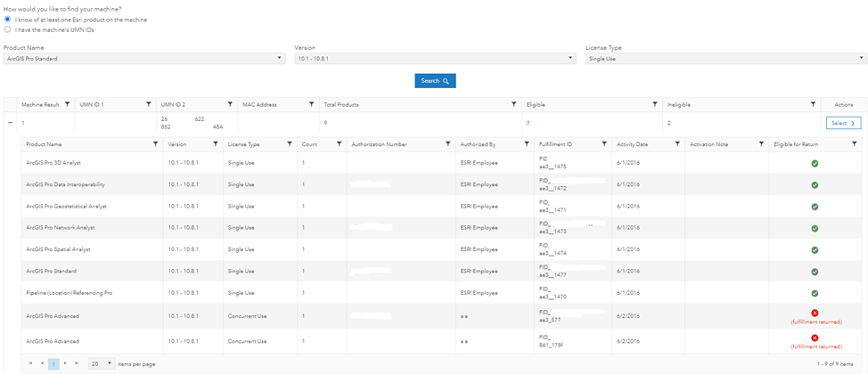Filter the Ineligible column
This screenshot has height=374, width=868.
[813, 104]
